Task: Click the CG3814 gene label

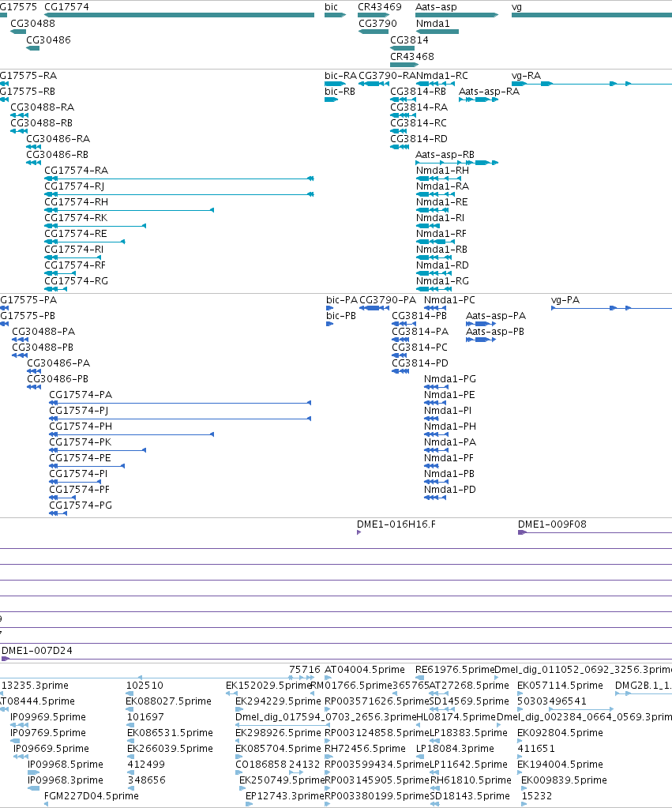Action: tap(409, 39)
